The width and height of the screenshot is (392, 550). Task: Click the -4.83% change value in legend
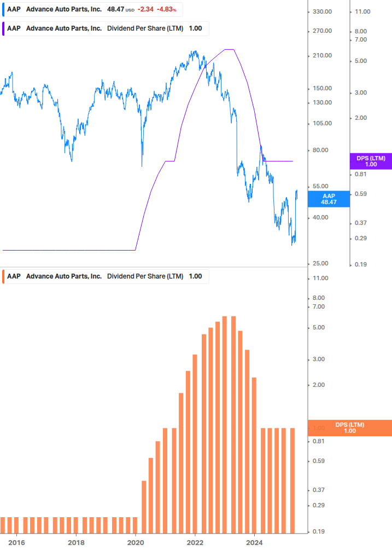coord(166,9)
